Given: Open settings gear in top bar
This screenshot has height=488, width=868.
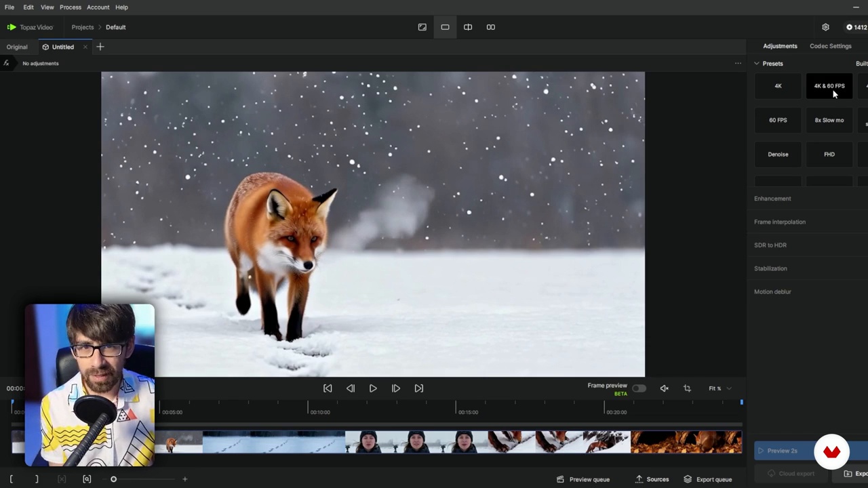Looking at the screenshot, I should (825, 27).
